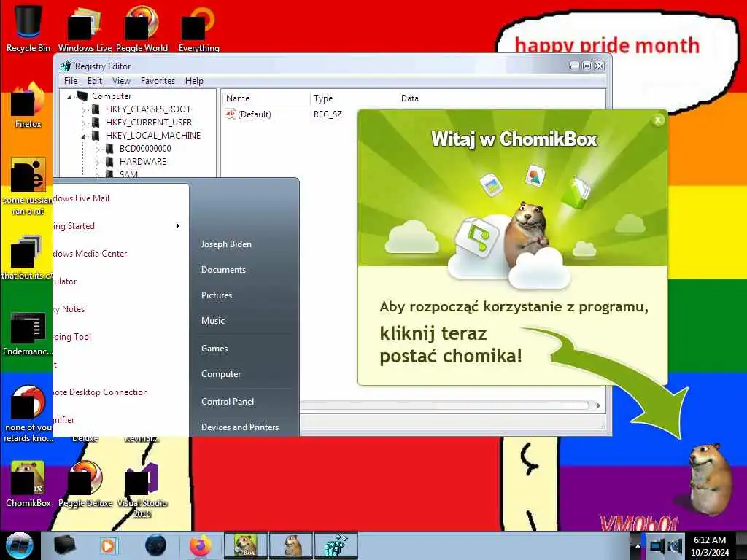Open Firefox from the taskbar
This screenshot has width=747, height=560.
point(201,545)
